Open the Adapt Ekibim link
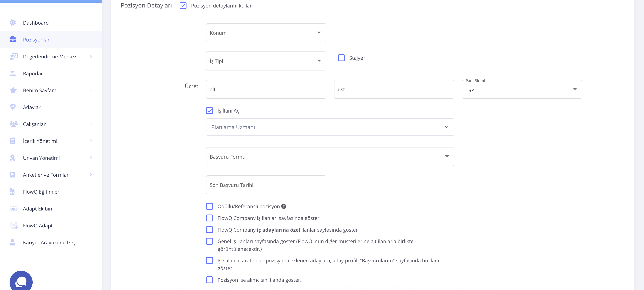The image size is (644, 290). [x=38, y=209]
